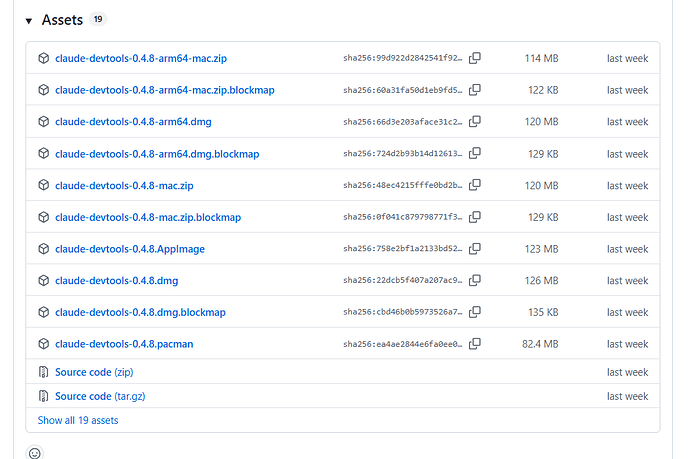Click package icon beside claude-devtools-0.4.8.dmg
This screenshot has width=690, height=459.
[x=44, y=280]
